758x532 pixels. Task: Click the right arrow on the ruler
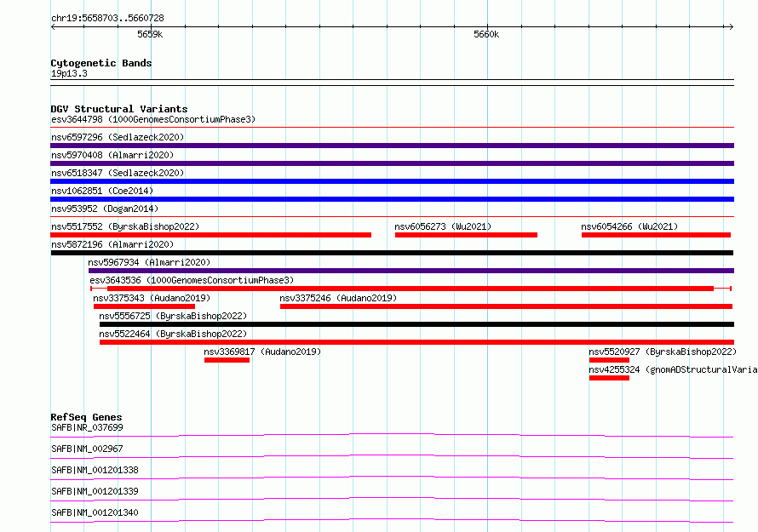click(731, 26)
